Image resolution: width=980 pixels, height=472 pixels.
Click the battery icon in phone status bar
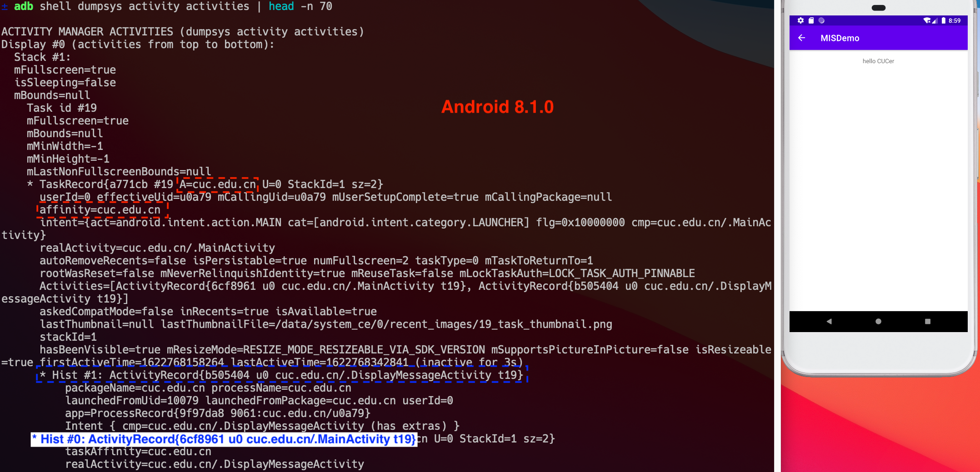pos(944,20)
